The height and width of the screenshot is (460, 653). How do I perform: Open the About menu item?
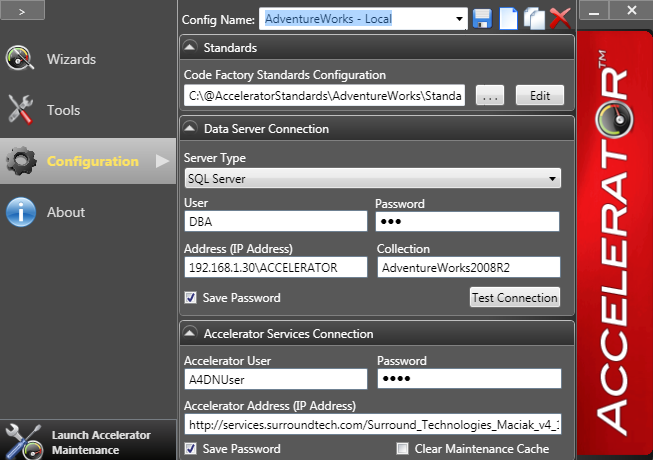[x=88, y=212]
